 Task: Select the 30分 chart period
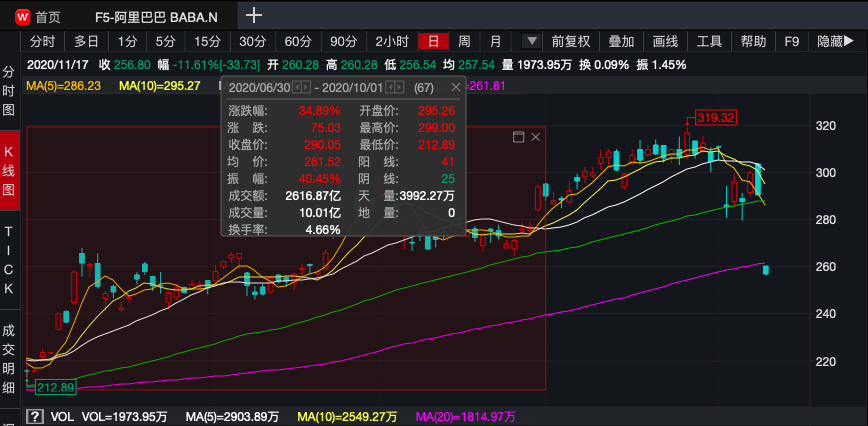pos(252,42)
